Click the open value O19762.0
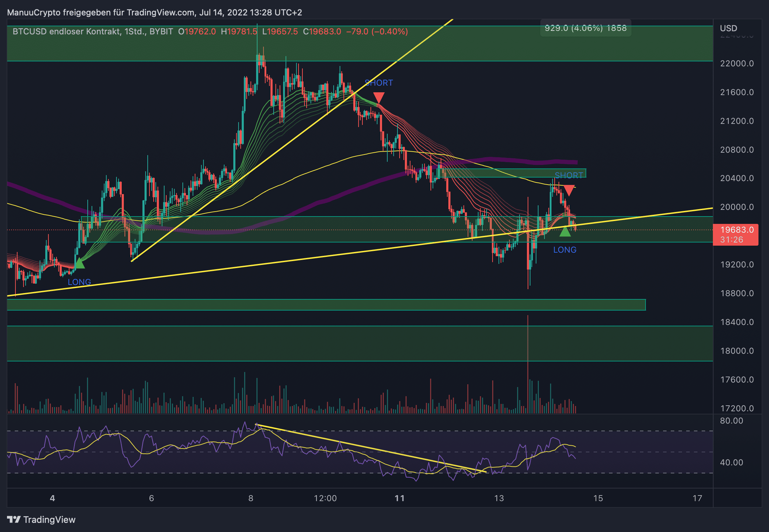The width and height of the screenshot is (769, 532). 197,32
